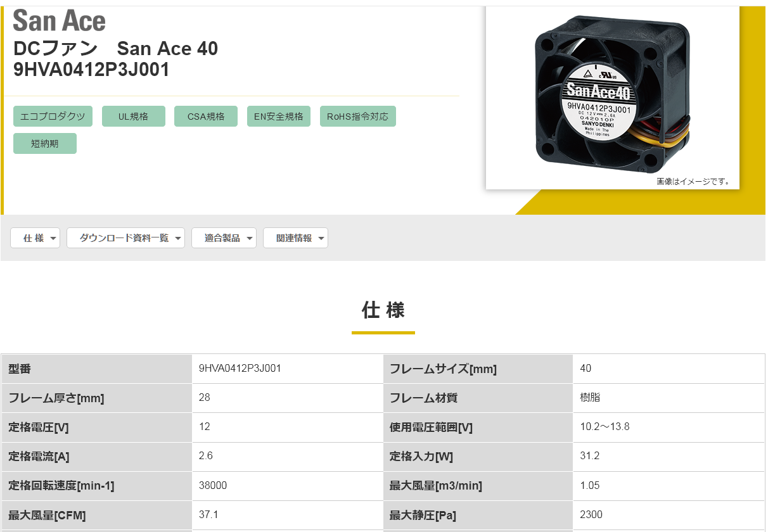
Task: Click the 仕様 section heading
Action: point(383,310)
